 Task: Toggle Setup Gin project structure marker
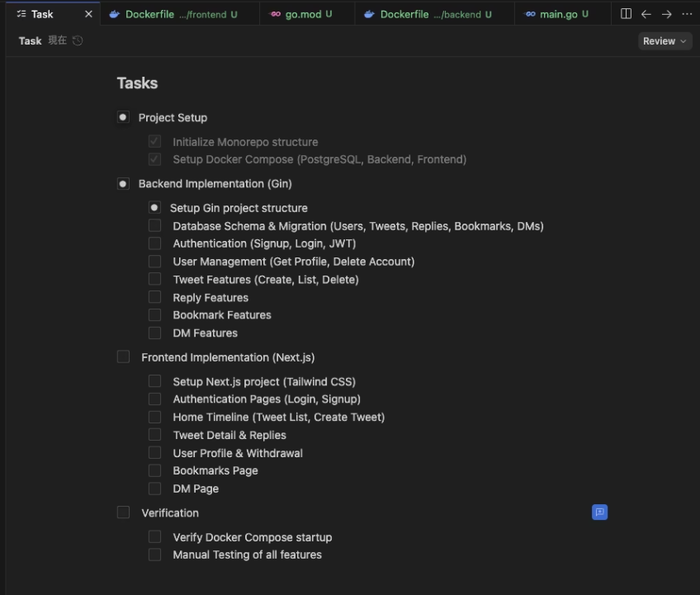point(154,208)
